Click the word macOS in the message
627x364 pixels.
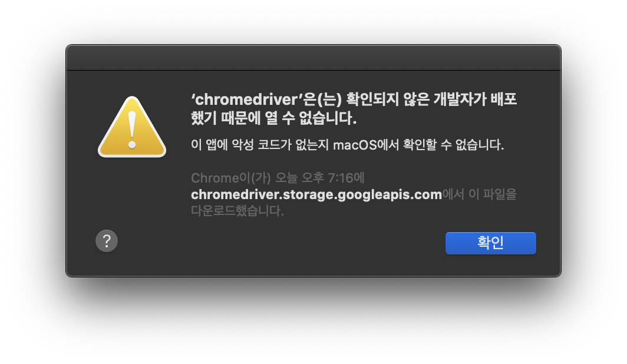pos(355,145)
